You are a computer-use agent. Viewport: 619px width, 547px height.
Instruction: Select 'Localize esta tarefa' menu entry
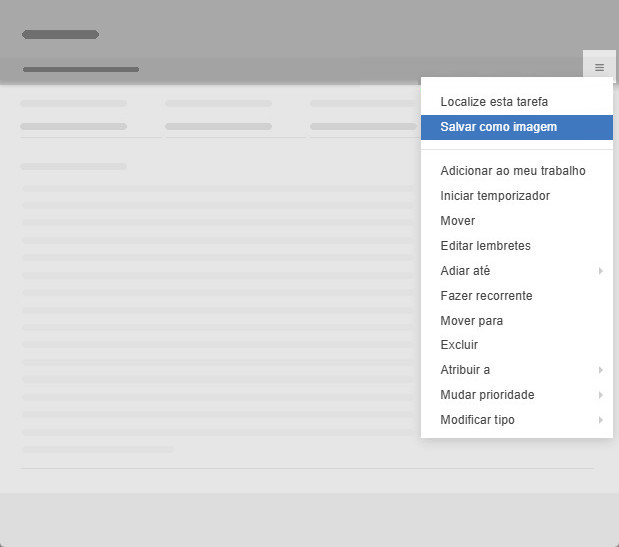tap(517, 102)
